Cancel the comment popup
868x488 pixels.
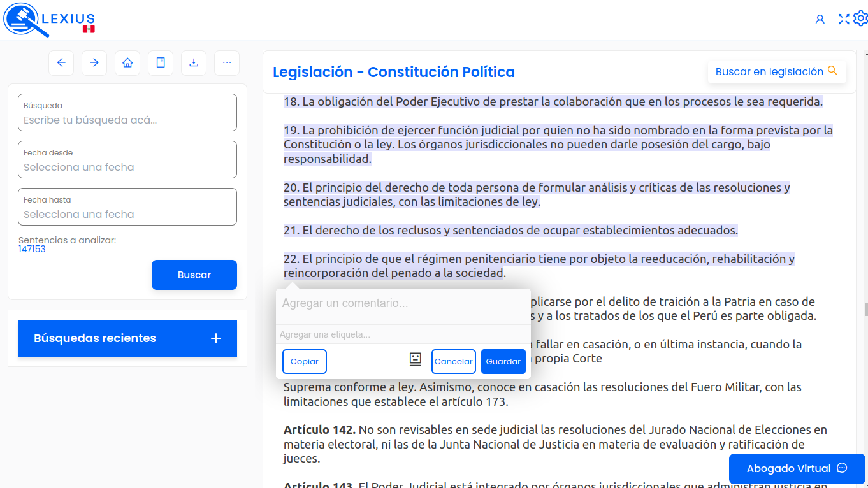[x=453, y=362]
